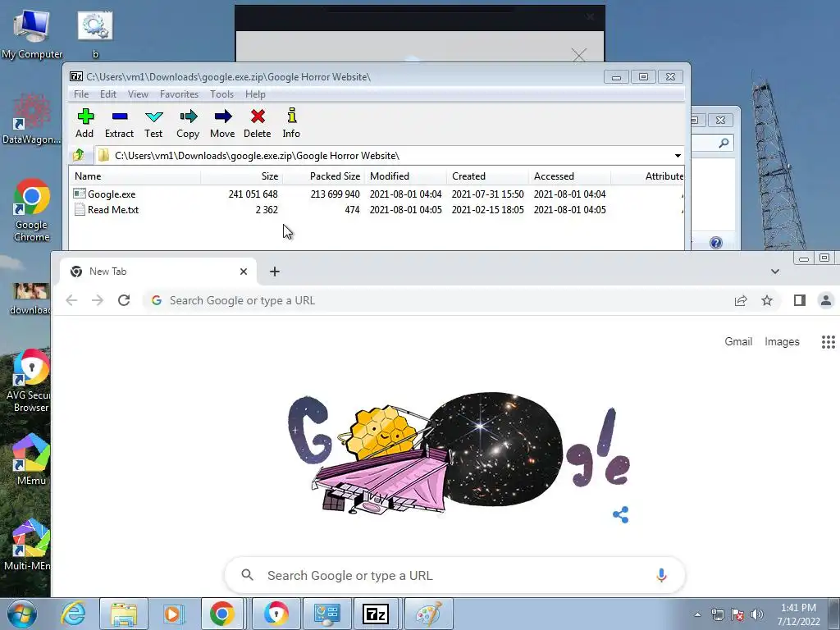Open the Google apps grid
840x630 pixels.
coord(829,342)
